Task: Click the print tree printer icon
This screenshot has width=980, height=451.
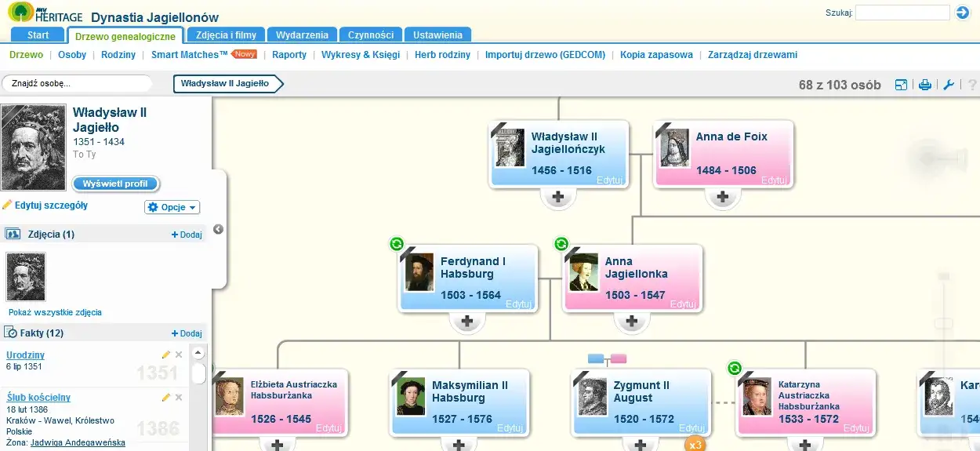Action: [925, 85]
